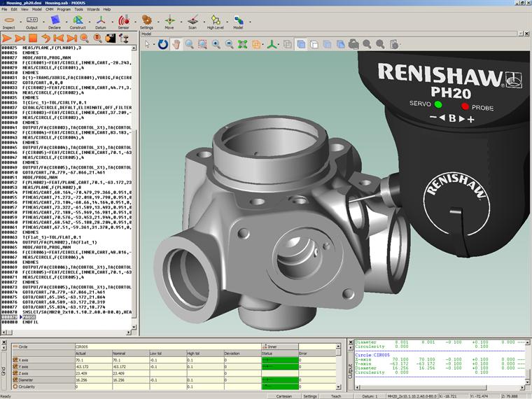Click the orange step-forward arrow
The image size is (532, 399).
point(20,38)
